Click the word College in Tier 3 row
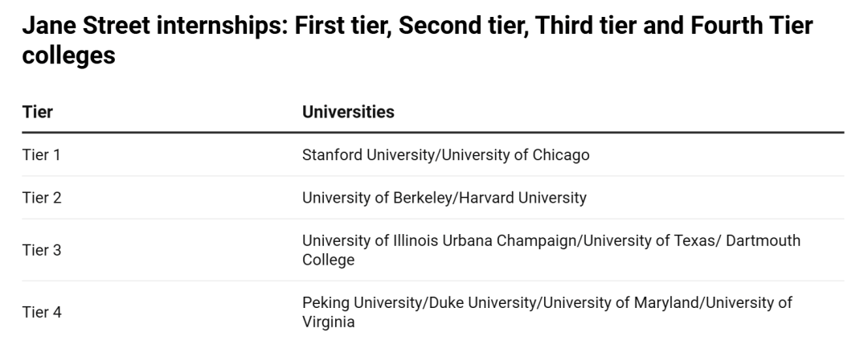The height and width of the screenshot is (357, 868). tap(328, 261)
